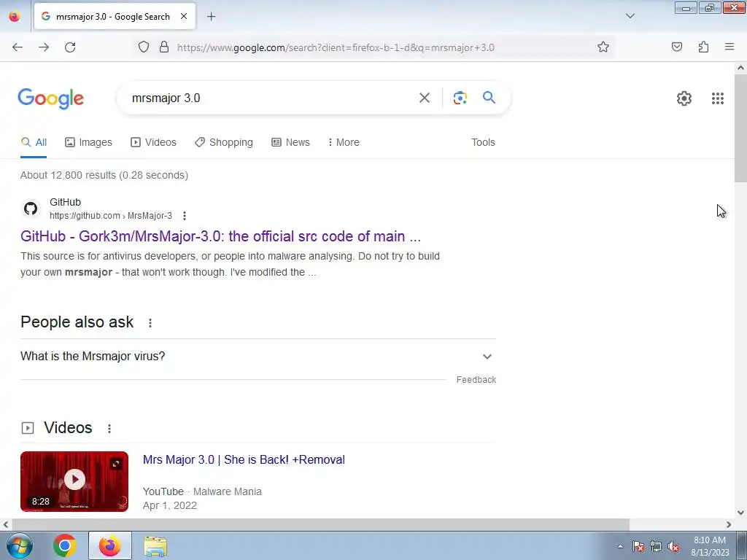Click the muted volume tray icon
The image size is (747, 560).
(673, 547)
